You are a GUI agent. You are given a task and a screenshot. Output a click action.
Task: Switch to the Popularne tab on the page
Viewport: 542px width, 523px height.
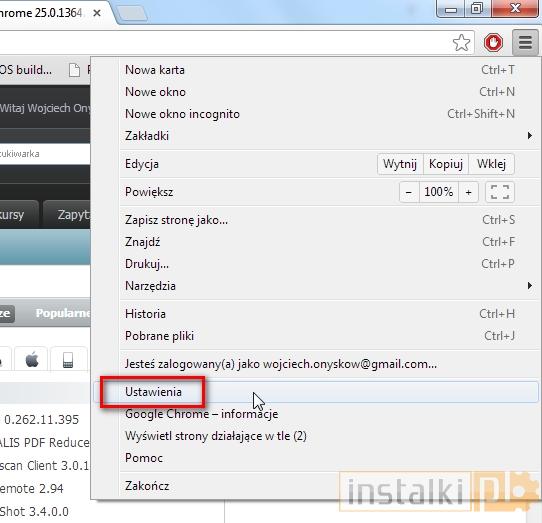63,313
